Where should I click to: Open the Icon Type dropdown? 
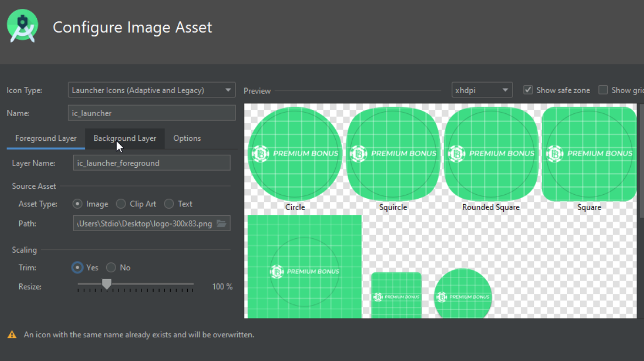(x=151, y=90)
